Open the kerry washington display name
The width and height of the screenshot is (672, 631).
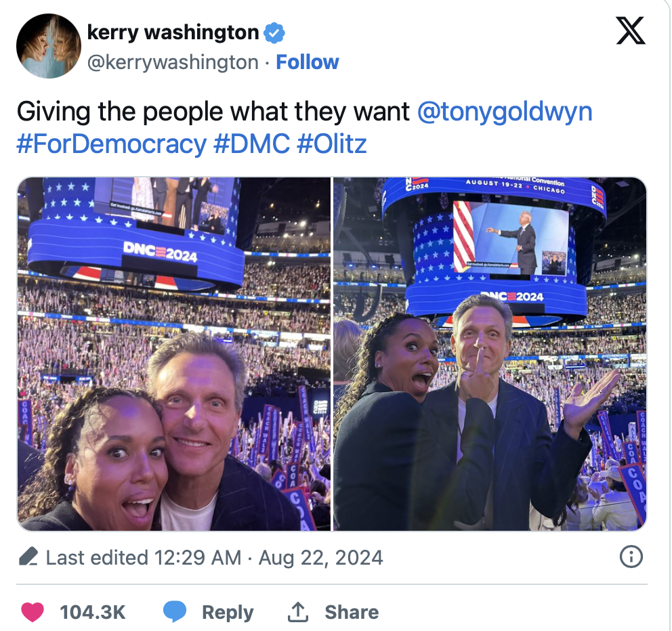click(x=173, y=32)
